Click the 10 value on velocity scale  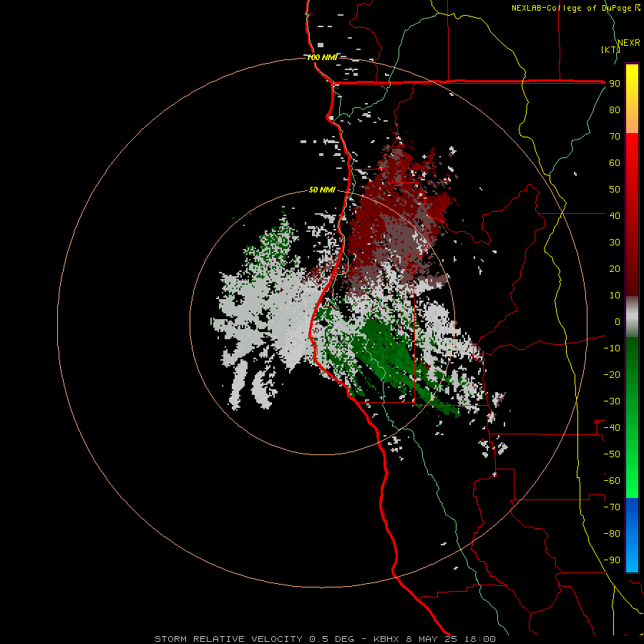[615, 296]
